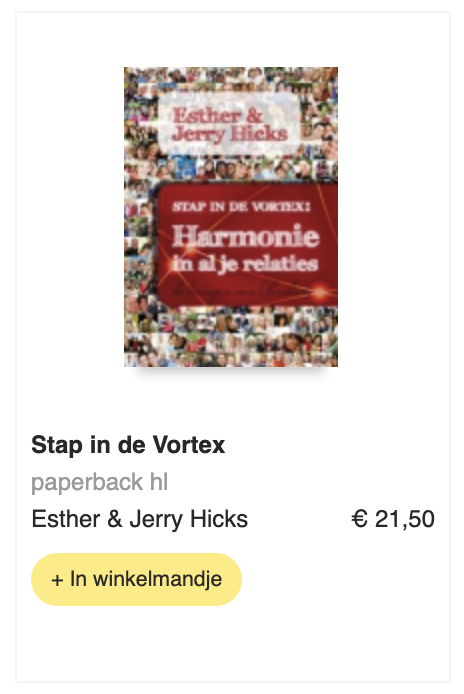Select the Esther & Jerry Hicks author name
Viewport: 464px width, 694px height.
139,519
